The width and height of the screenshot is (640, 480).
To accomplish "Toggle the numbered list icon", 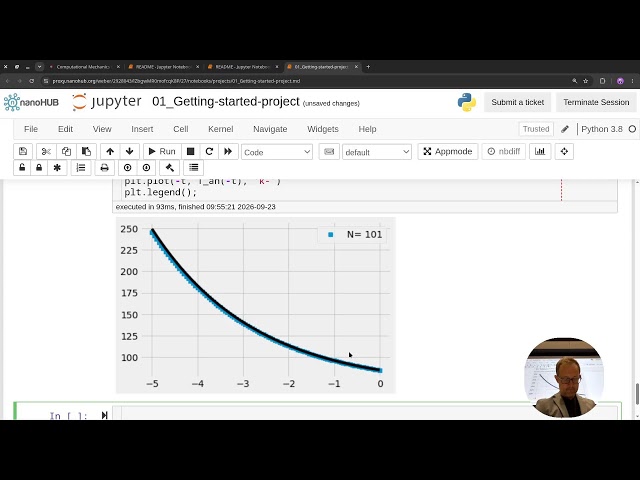I will pos(81,167).
